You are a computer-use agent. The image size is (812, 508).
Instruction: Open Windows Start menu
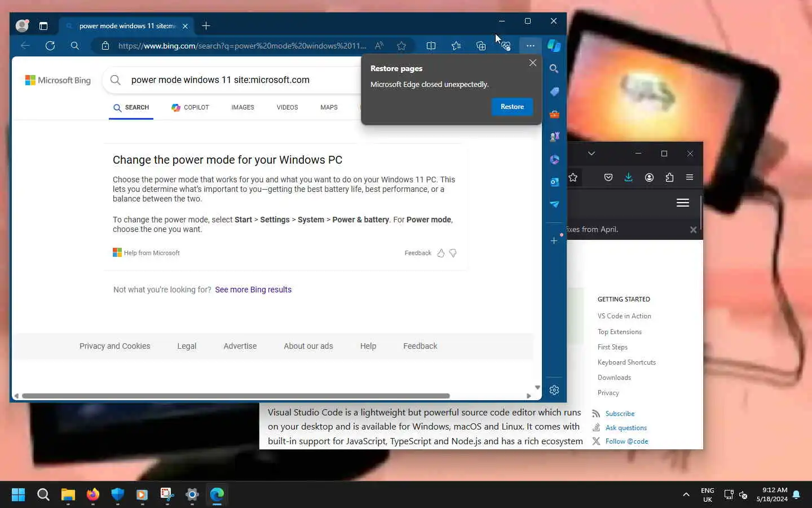(18, 494)
